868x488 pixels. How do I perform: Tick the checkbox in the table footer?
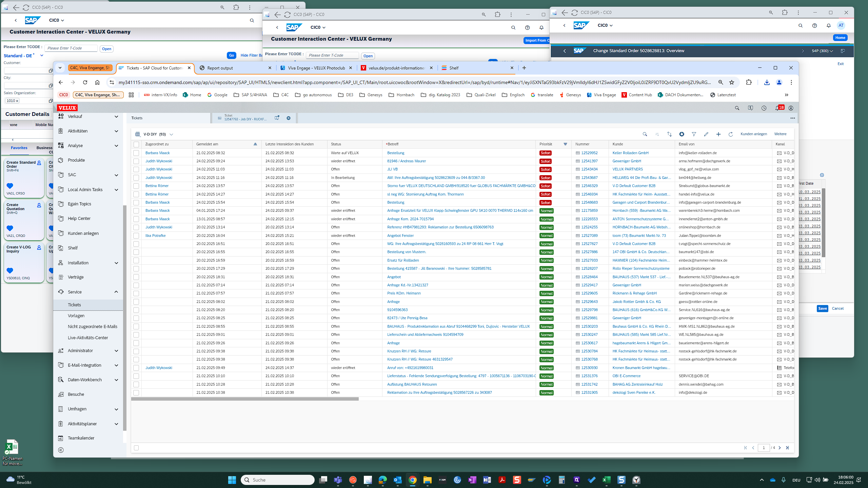[136, 448]
